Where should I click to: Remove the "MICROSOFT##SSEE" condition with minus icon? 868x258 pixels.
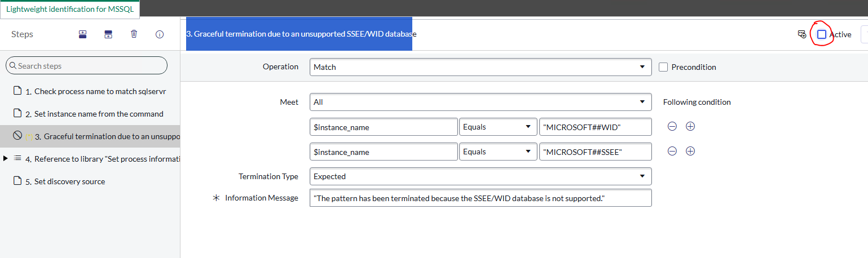672,152
